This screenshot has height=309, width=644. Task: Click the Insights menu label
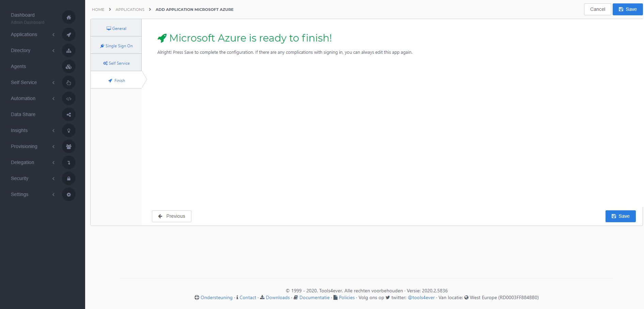19,130
